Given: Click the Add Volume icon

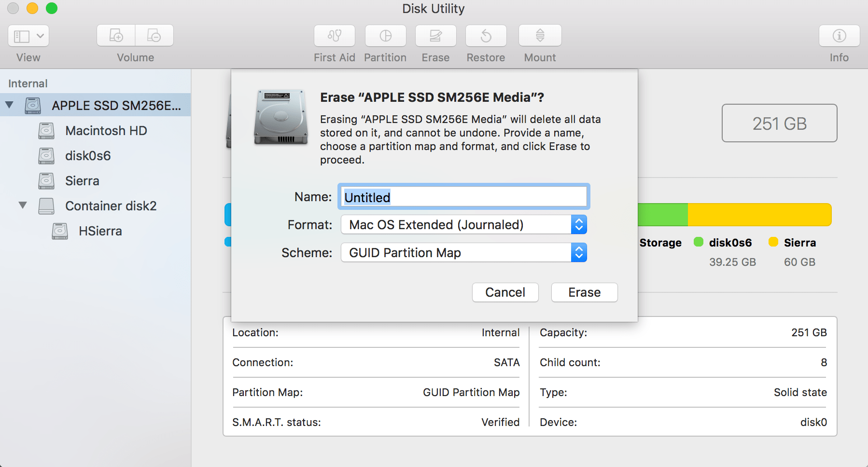Looking at the screenshot, I should tap(116, 36).
